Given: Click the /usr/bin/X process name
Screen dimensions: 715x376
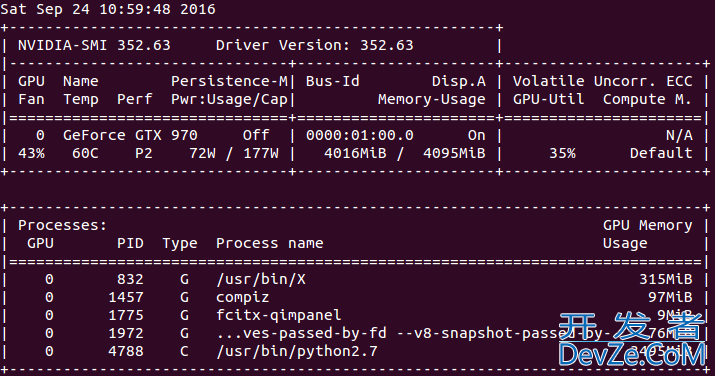Looking at the screenshot, I should pos(261,279).
